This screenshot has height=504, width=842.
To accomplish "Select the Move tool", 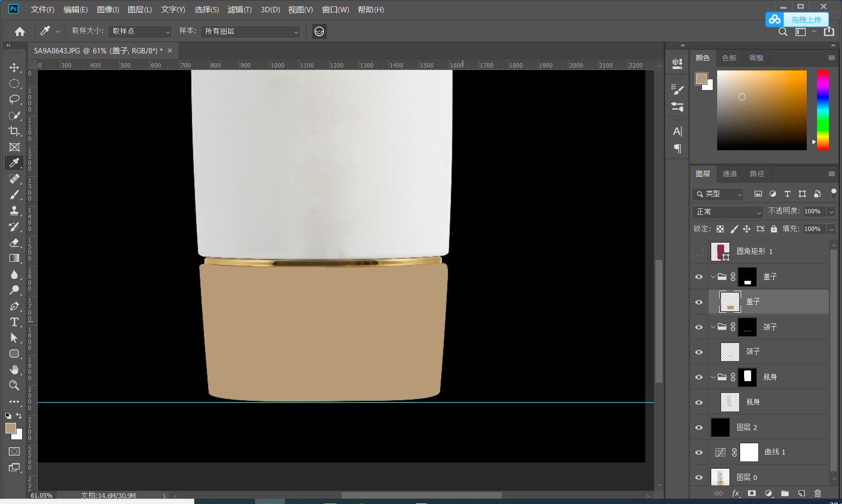I will [x=14, y=68].
